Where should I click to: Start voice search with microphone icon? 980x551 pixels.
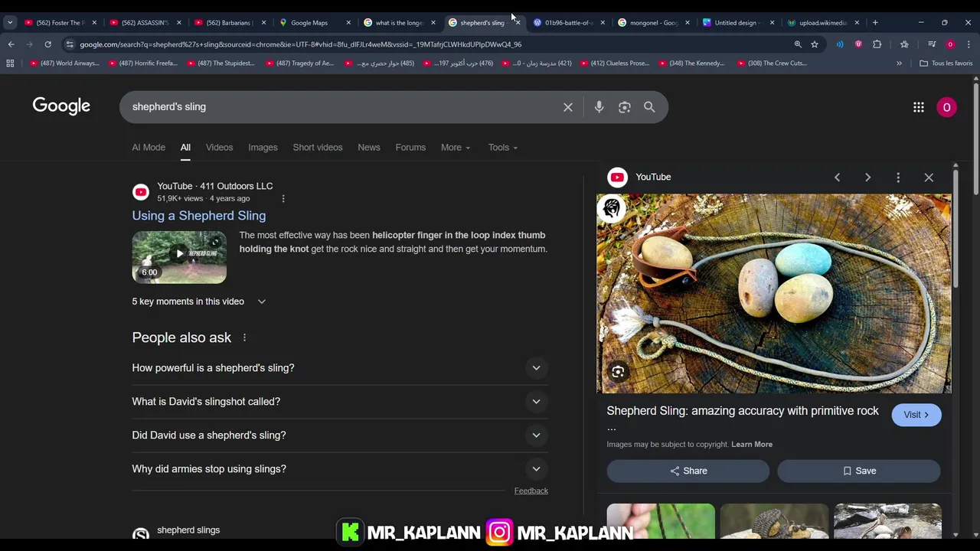pyautogui.click(x=599, y=107)
